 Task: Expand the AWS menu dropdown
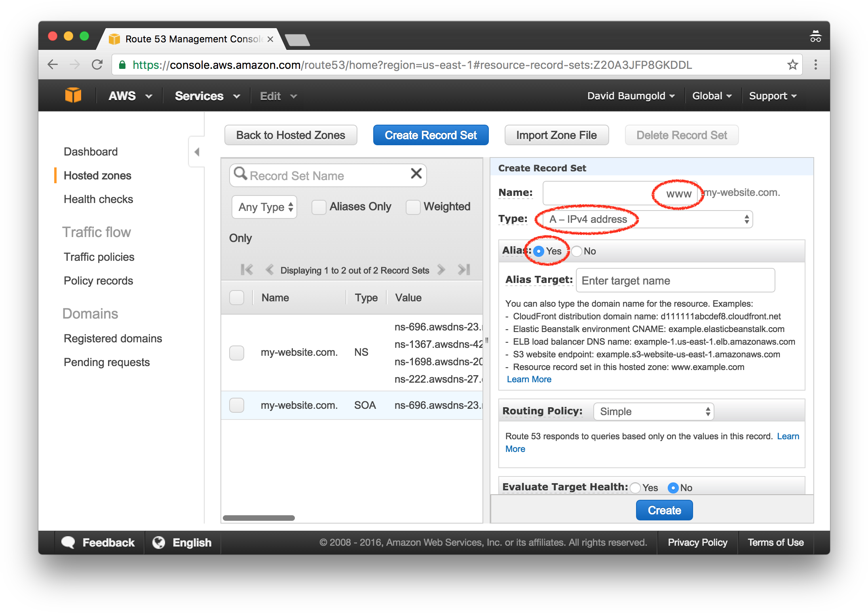[130, 96]
